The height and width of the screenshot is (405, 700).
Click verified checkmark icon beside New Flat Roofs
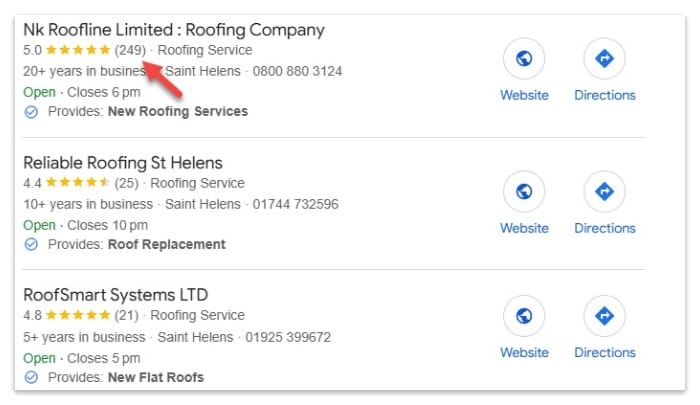[31, 377]
